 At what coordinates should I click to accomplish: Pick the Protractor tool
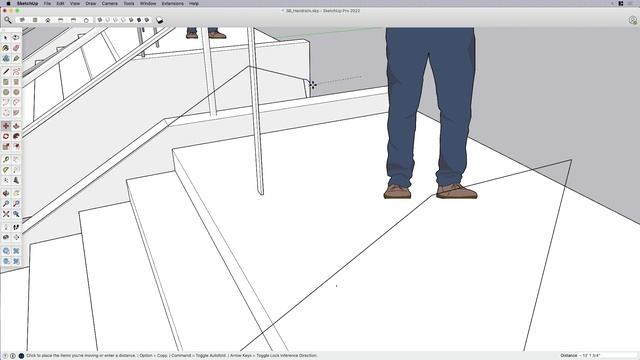click(x=6, y=170)
